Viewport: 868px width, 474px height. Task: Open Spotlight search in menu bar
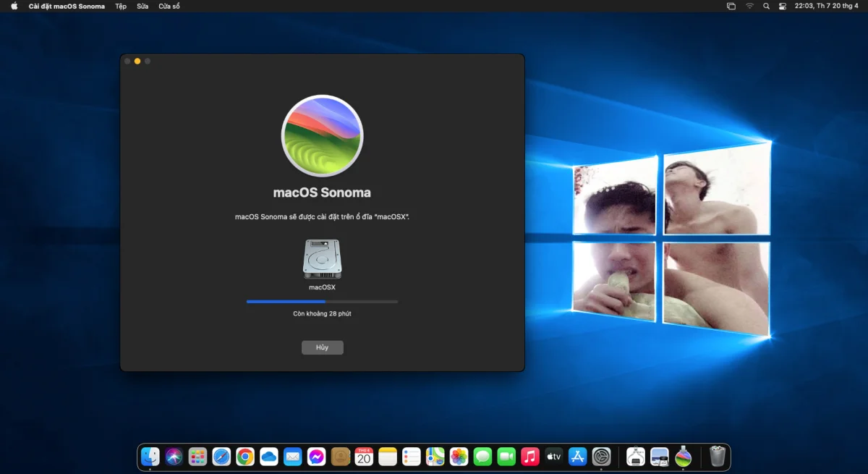click(766, 6)
